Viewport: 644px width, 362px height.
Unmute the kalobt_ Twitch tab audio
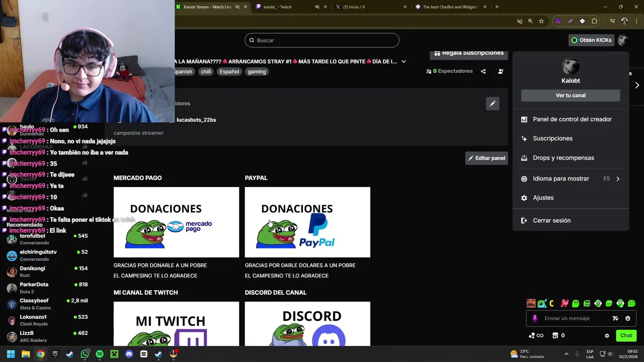click(x=317, y=7)
